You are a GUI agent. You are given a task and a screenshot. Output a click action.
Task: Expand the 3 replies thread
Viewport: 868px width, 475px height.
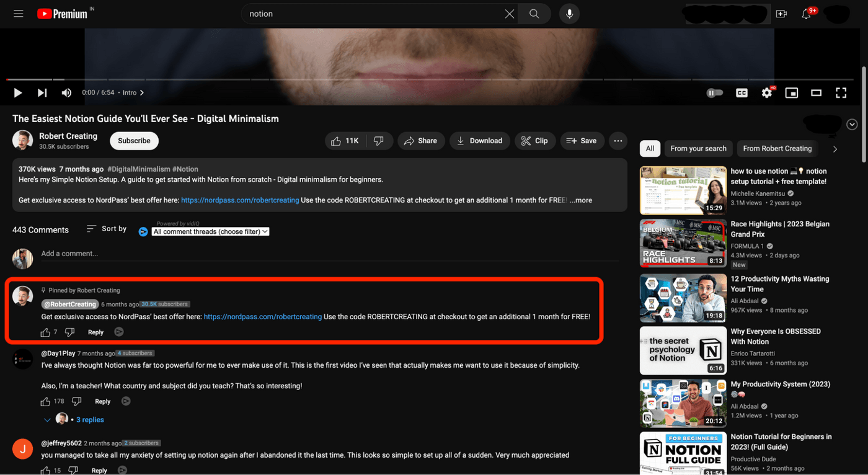coord(90,420)
